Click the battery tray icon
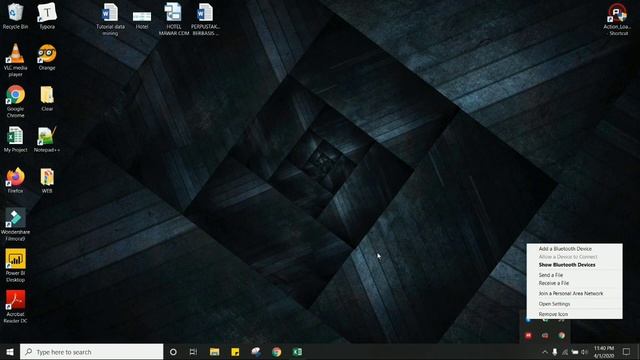 point(575,352)
